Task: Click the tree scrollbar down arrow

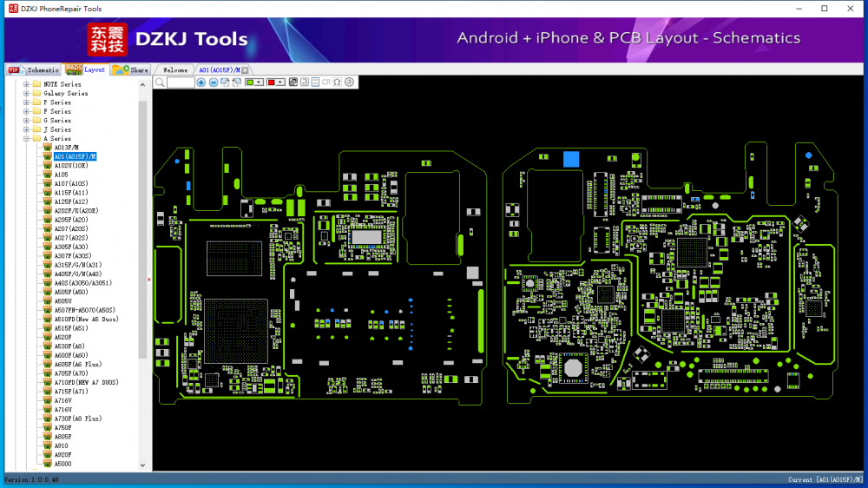Action: [143, 465]
